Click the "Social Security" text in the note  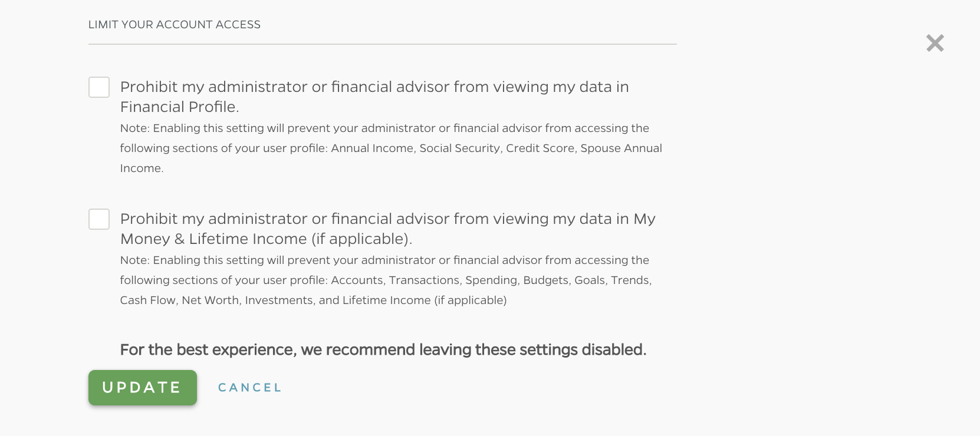pos(459,148)
